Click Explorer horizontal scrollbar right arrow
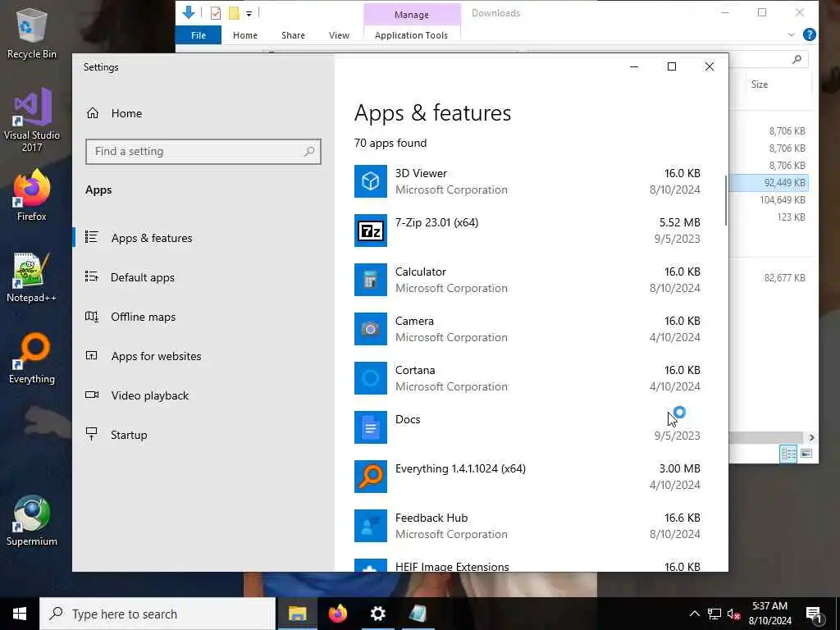 tap(811, 438)
